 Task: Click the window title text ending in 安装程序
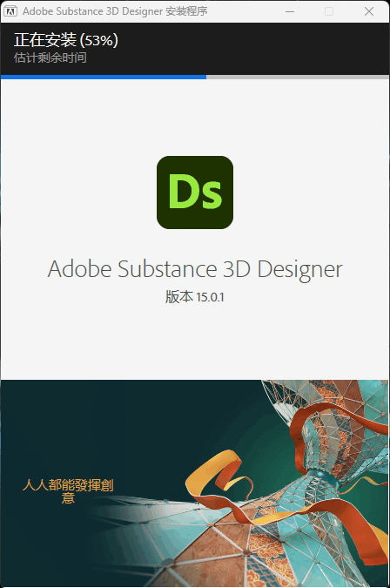pos(115,11)
